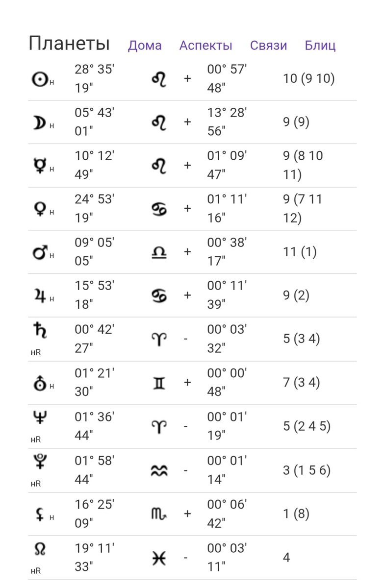Switch to the Аспекты tab
This screenshot has height=588, width=383.
tap(206, 46)
